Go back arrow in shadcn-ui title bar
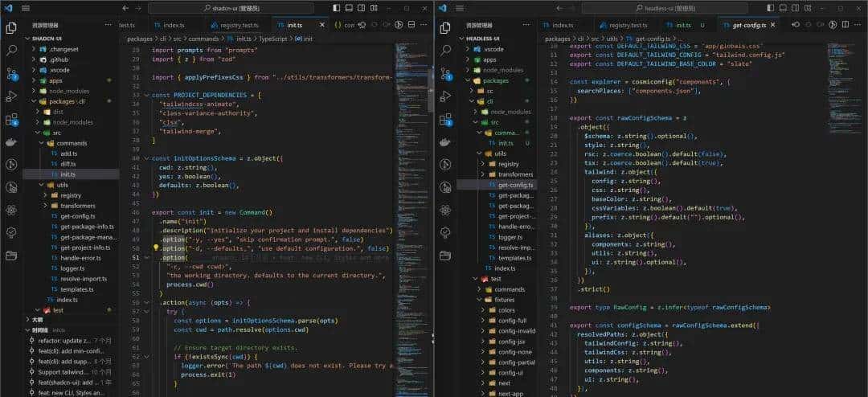 pyautogui.click(x=125, y=8)
